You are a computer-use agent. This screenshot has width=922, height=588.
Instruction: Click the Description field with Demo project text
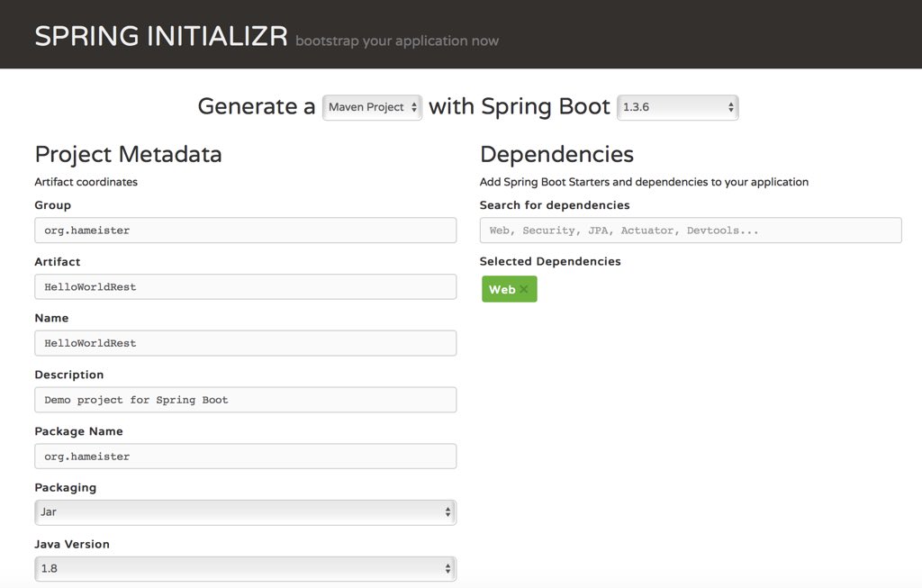[245, 400]
